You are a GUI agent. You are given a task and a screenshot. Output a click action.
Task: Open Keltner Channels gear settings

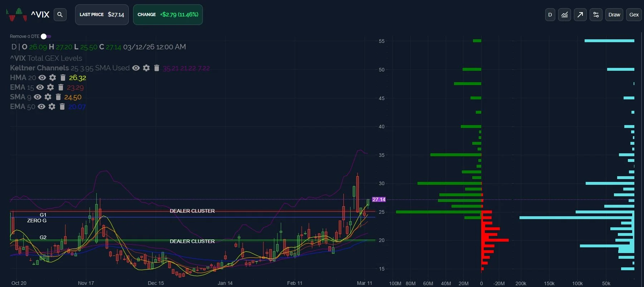pyautogui.click(x=146, y=68)
